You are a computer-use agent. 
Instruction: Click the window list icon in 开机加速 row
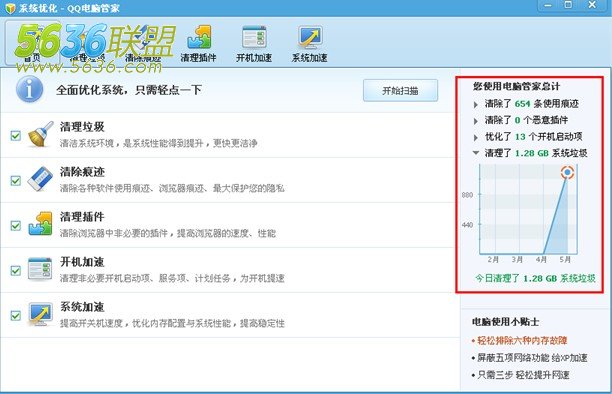pos(40,269)
